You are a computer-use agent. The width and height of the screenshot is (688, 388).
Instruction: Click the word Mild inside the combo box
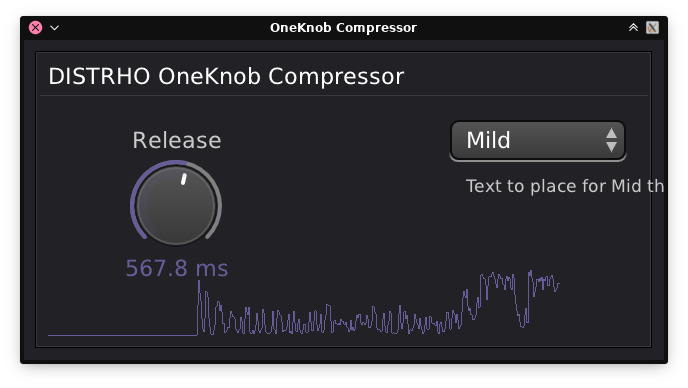(488, 140)
